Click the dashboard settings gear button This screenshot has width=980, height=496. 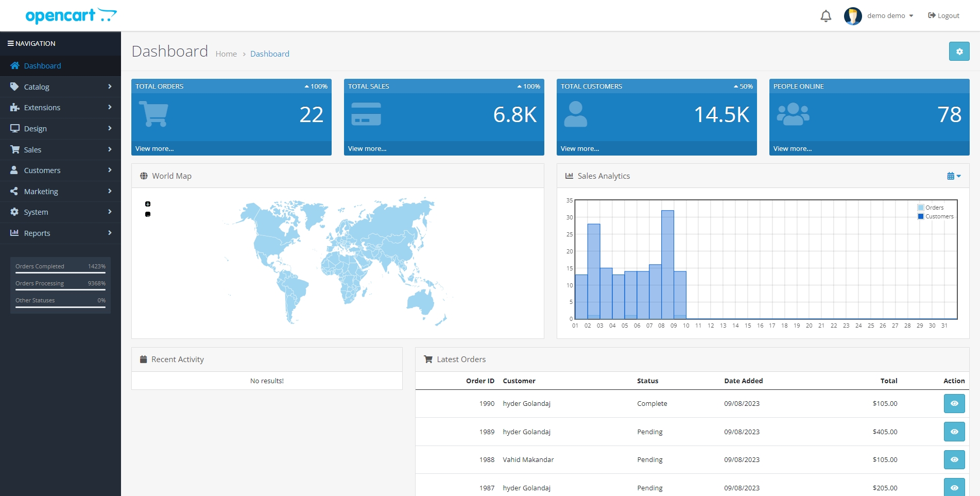click(x=959, y=52)
